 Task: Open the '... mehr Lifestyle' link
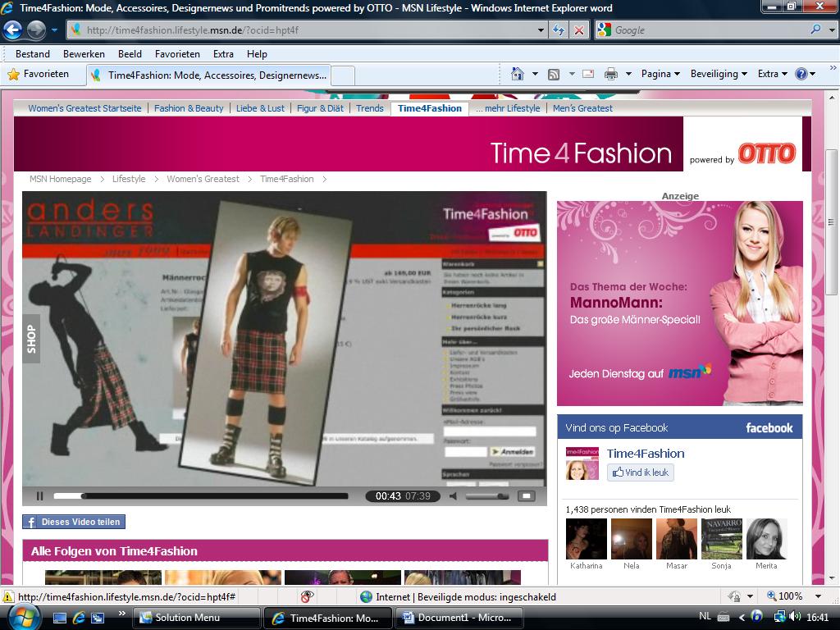click(x=508, y=108)
